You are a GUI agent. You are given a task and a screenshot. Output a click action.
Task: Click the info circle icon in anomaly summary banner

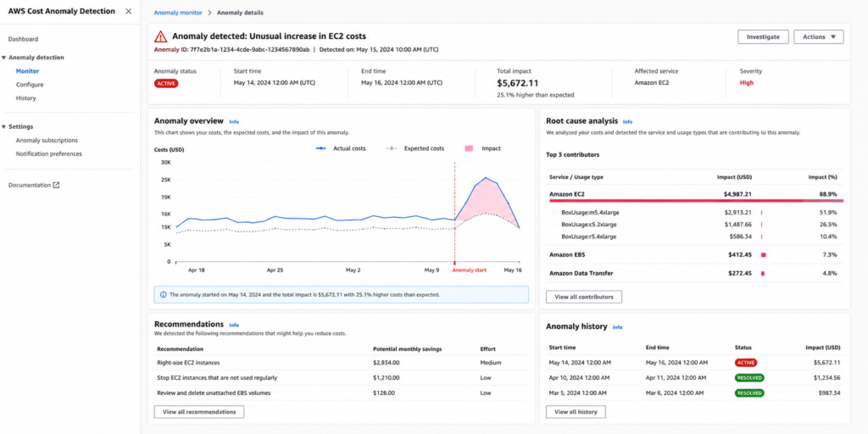(163, 294)
